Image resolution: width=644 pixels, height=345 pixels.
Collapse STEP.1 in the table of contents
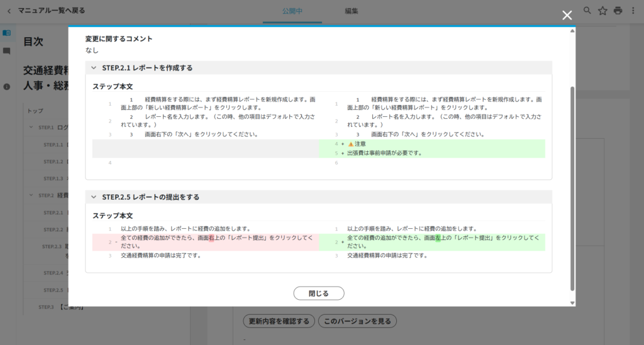(31, 127)
